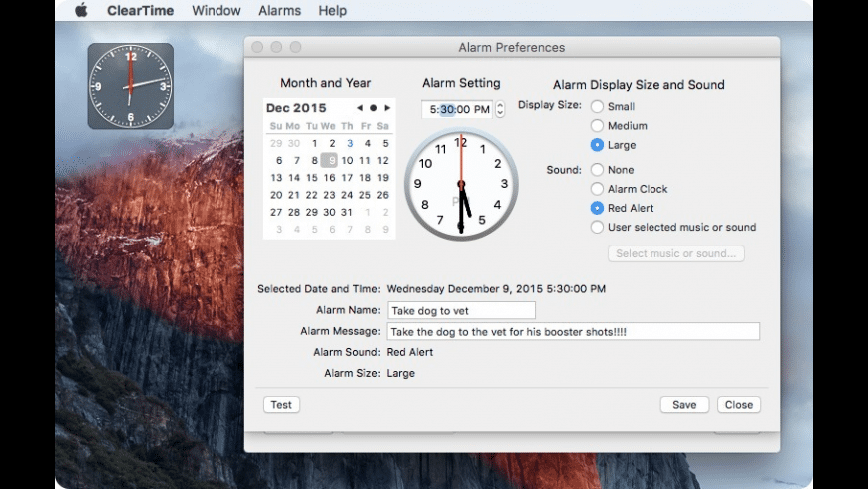Open the Window menu
This screenshot has height=489, width=868.
[217, 11]
